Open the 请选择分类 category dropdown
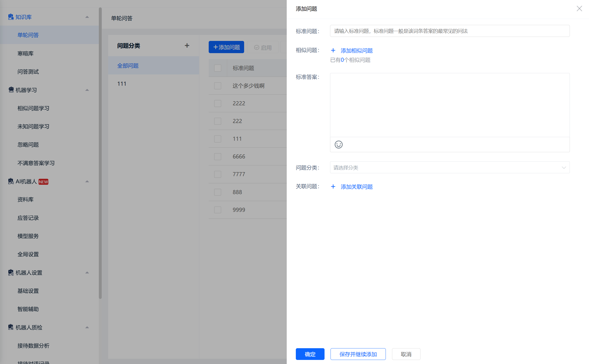 tap(449, 167)
